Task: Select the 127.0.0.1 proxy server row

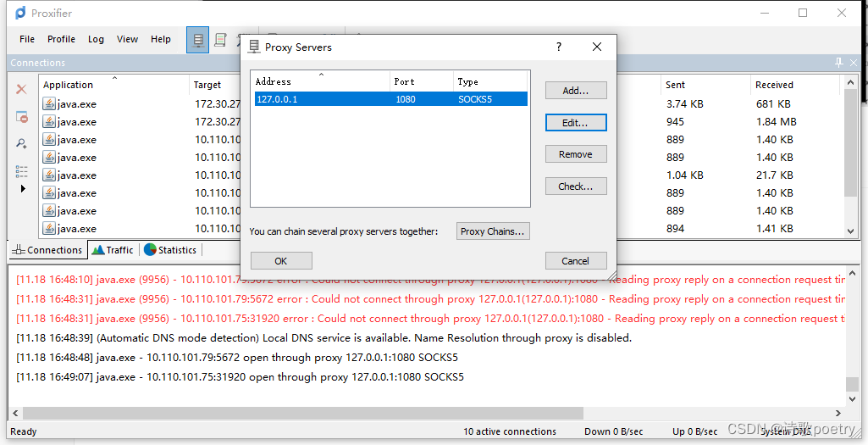Action: [390, 99]
